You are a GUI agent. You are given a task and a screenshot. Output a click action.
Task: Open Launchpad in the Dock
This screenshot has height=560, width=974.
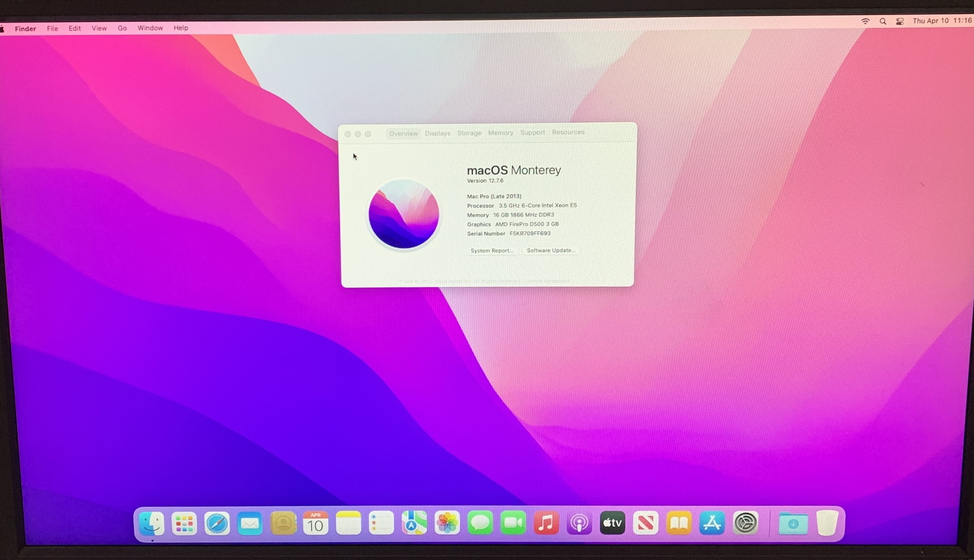[x=184, y=523]
